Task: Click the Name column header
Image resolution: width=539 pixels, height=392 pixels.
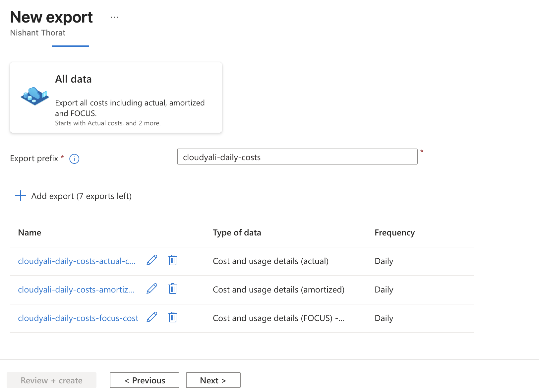Action: click(x=30, y=232)
